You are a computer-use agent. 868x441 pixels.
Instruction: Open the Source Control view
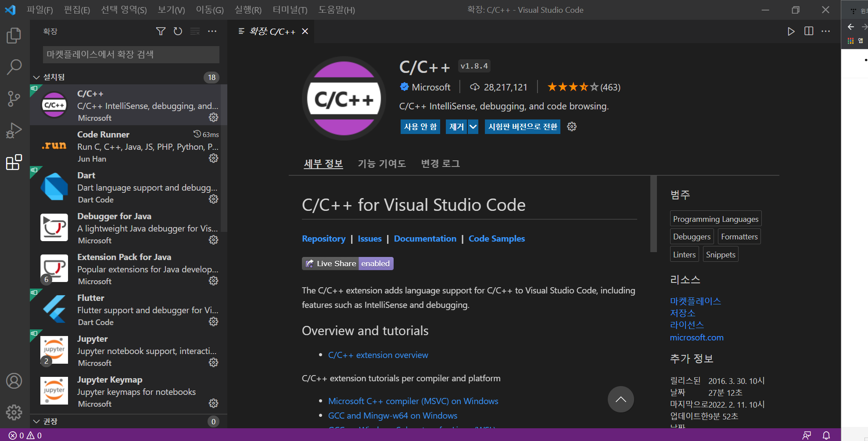coord(14,99)
